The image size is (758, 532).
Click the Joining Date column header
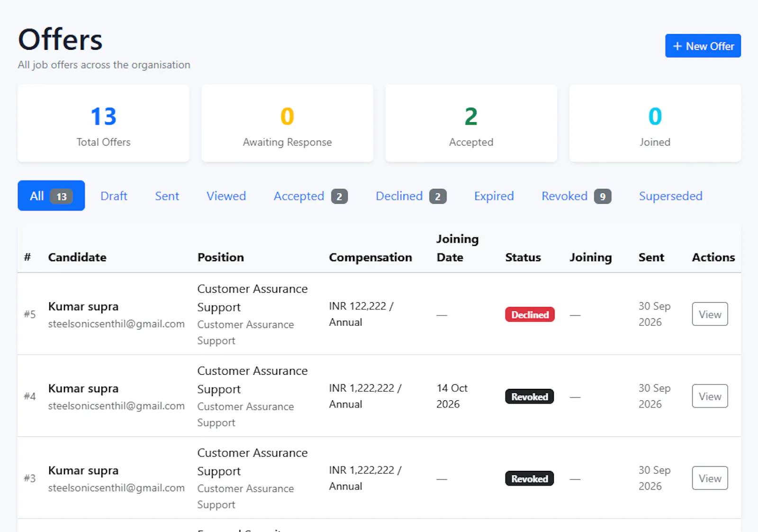(457, 248)
